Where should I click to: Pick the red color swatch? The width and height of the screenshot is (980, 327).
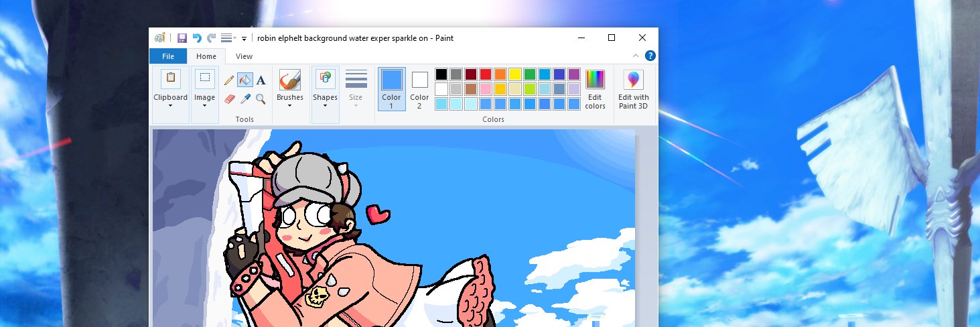(x=486, y=74)
